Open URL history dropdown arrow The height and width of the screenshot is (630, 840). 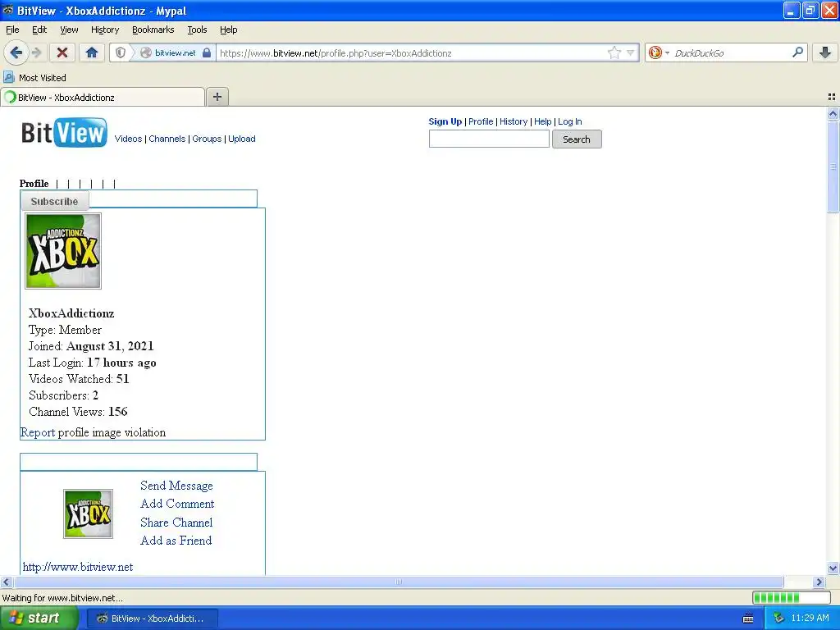[x=631, y=52]
